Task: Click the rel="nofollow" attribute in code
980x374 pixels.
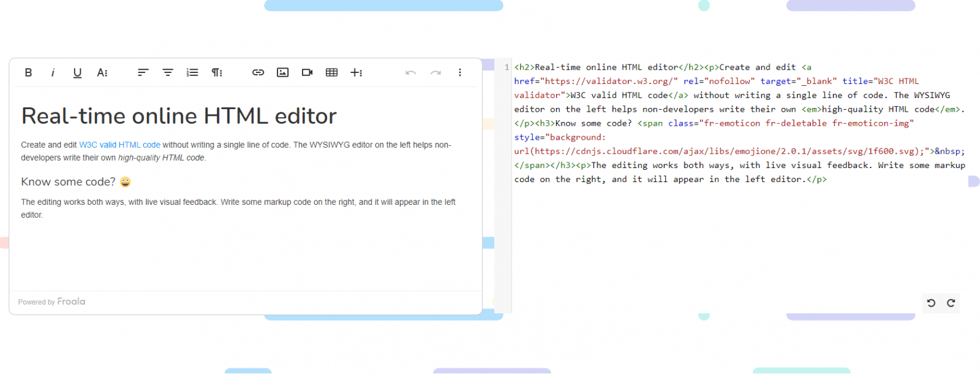Action: (x=719, y=82)
